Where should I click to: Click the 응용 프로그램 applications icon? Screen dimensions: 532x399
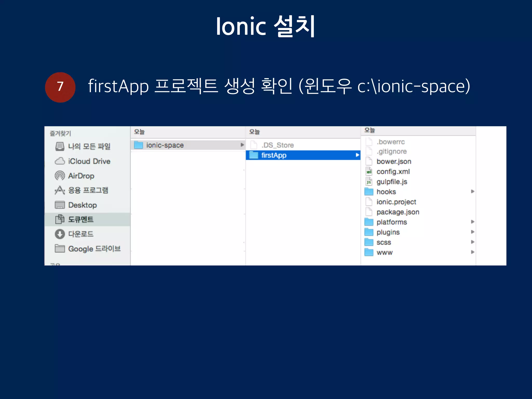tap(60, 190)
